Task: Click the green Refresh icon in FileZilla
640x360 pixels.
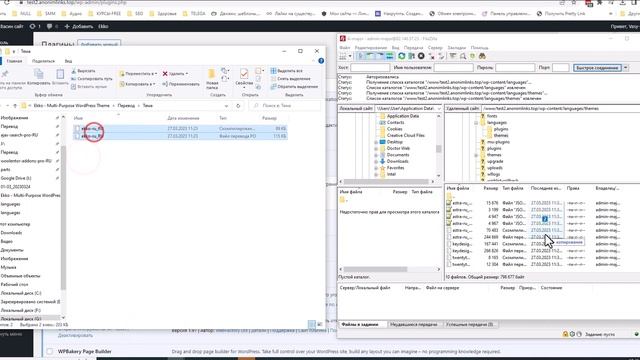Action: tap(402, 56)
